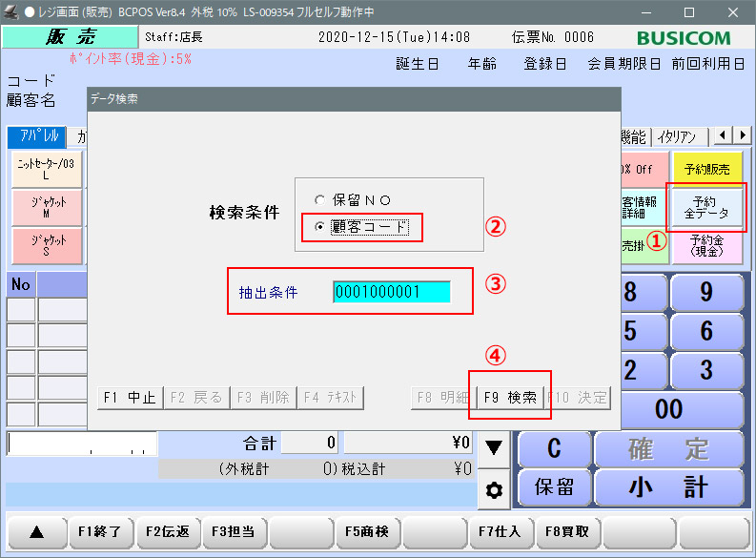Viewport: 756px width, 558px height.
Task: Click the 抽出条件 input field
Action: click(x=390, y=293)
